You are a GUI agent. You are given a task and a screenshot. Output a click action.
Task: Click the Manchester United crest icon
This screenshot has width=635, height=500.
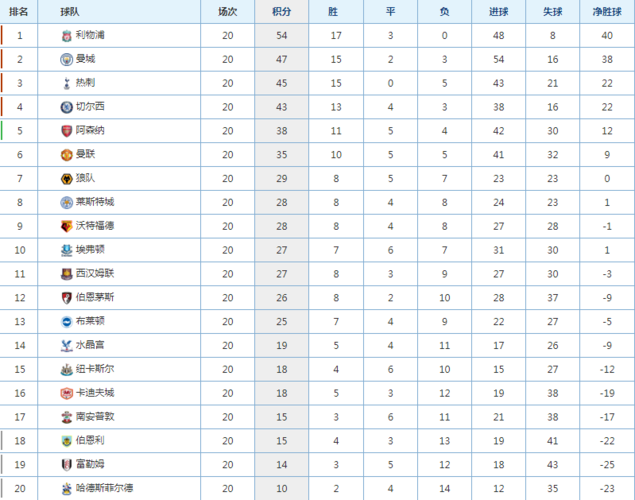tap(66, 155)
